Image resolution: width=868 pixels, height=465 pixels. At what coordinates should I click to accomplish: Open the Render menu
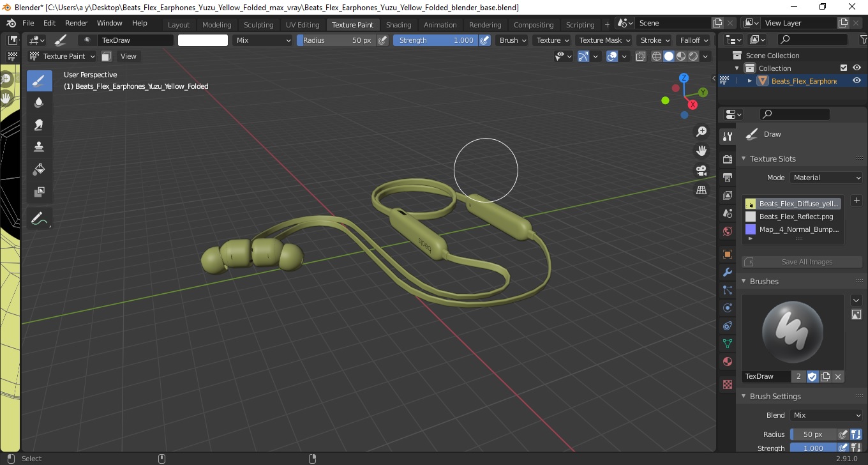pos(77,23)
